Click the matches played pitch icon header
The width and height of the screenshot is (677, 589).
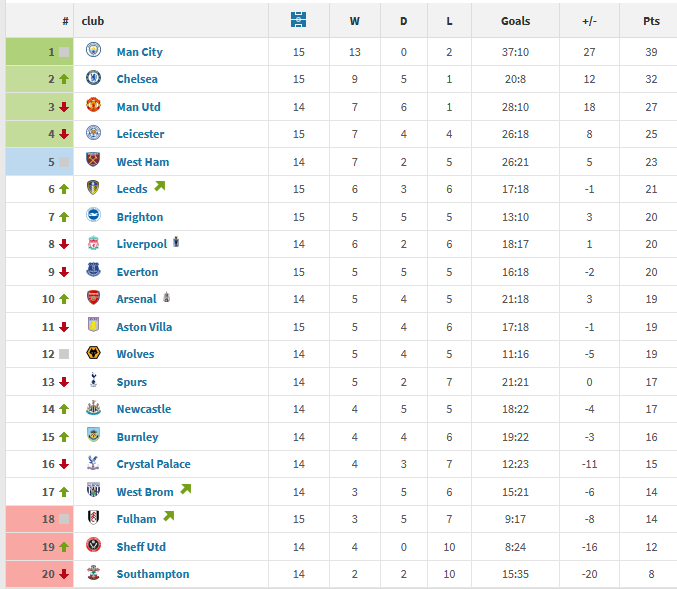click(298, 20)
